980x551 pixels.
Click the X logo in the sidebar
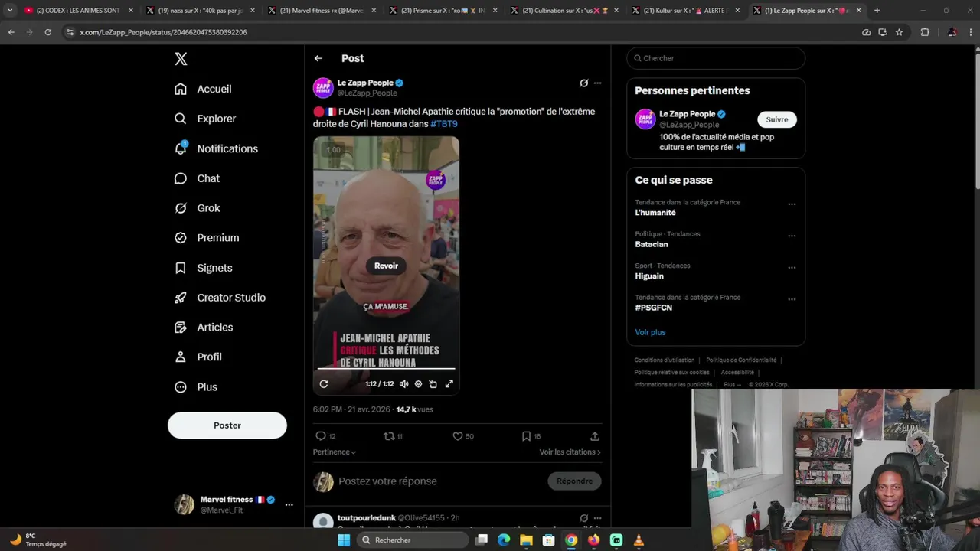point(181,59)
